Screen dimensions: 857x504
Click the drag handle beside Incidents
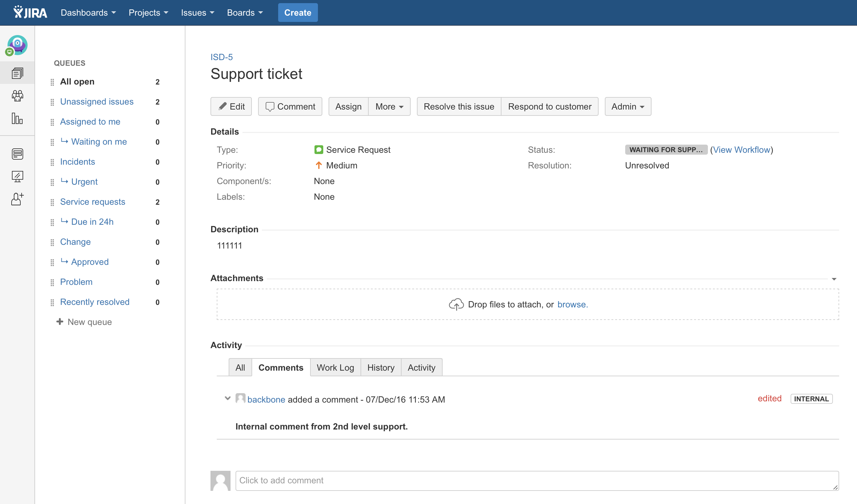pos(52,162)
